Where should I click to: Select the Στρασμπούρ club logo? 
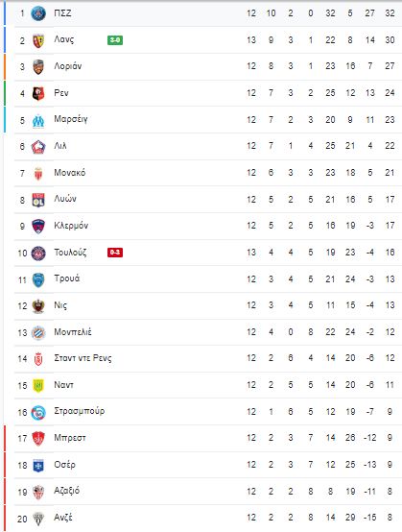point(38,413)
